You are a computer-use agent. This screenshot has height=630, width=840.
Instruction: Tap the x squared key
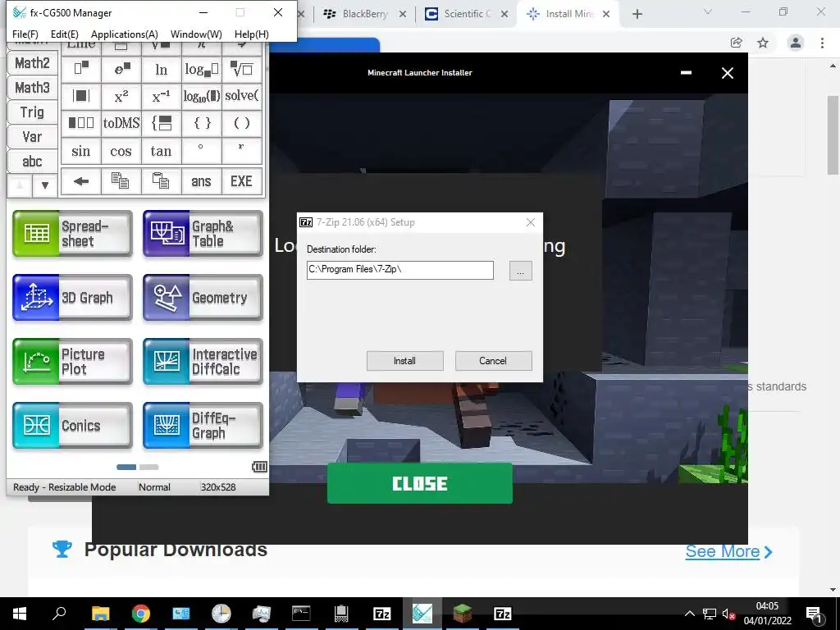click(x=121, y=96)
